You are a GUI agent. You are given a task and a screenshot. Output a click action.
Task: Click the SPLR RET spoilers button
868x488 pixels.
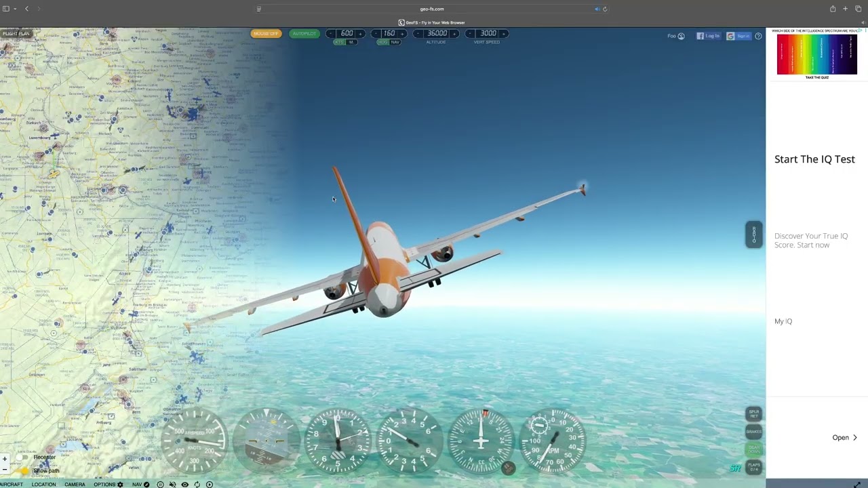(754, 414)
